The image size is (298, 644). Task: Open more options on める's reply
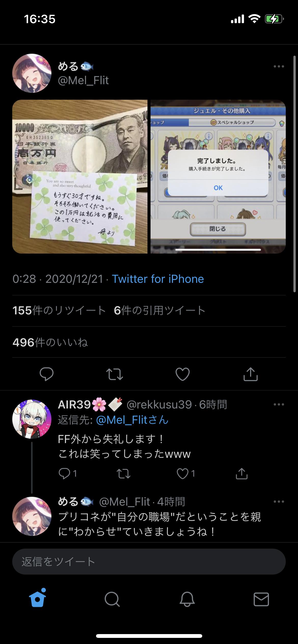[279, 502]
